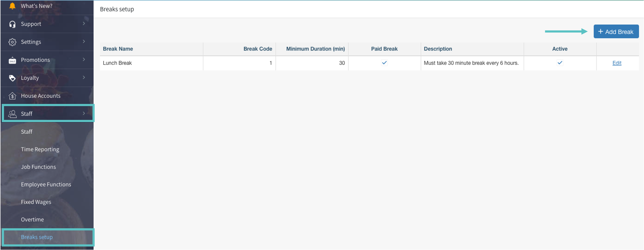Expand the Support menu chevron
The image size is (644, 250).
(x=84, y=24)
